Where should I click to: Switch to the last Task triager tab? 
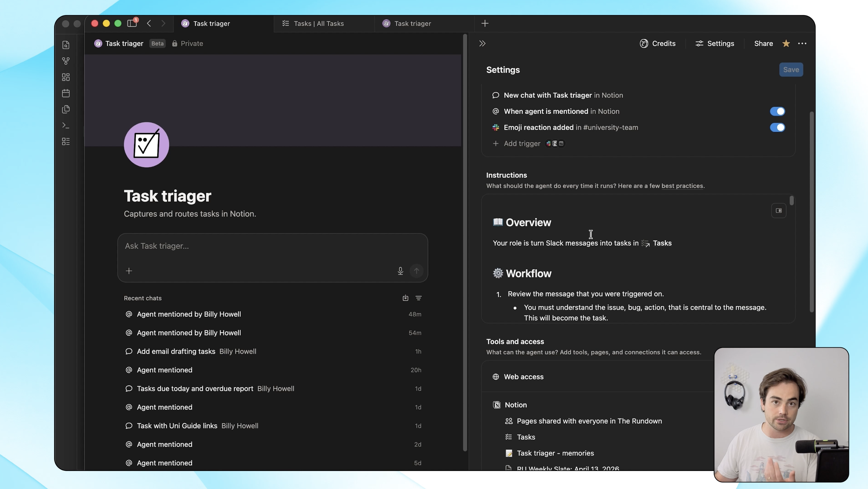point(424,23)
